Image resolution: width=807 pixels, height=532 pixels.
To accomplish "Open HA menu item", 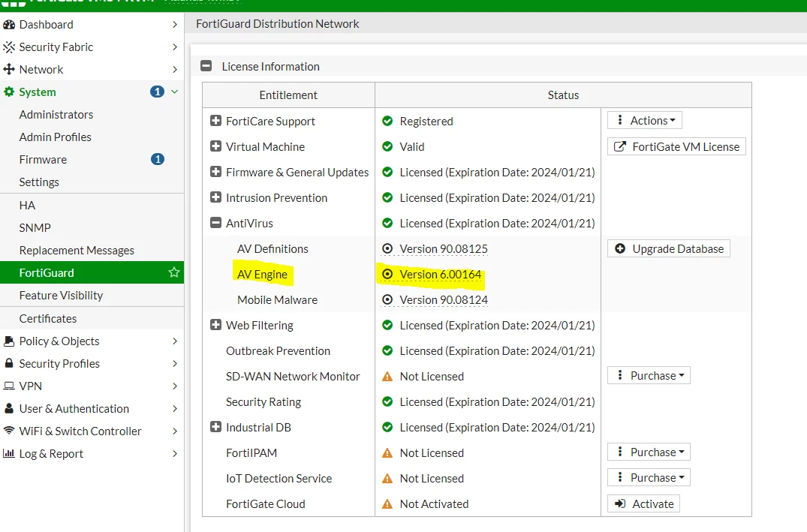I will click(27, 206).
